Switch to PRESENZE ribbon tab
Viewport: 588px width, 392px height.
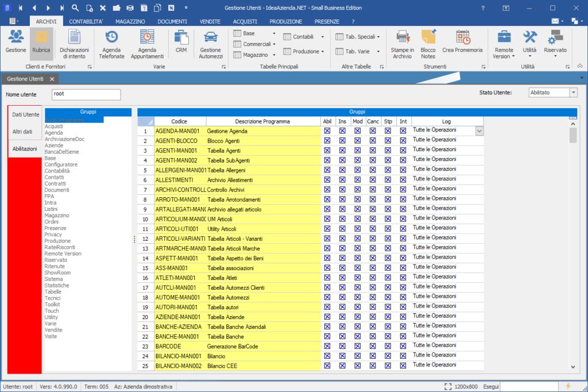coord(327,21)
